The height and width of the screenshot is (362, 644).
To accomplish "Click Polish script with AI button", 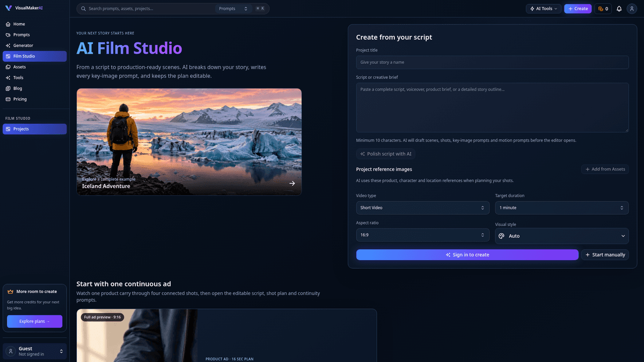I will tap(386, 154).
